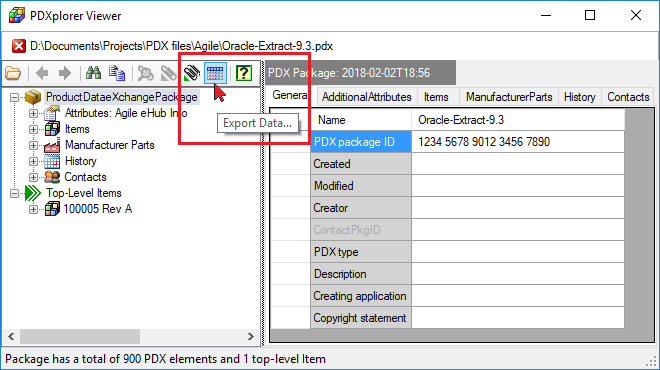Click the Copy documents toolbar icon
Image resolution: width=660 pixels, height=370 pixels.
[117, 73]
